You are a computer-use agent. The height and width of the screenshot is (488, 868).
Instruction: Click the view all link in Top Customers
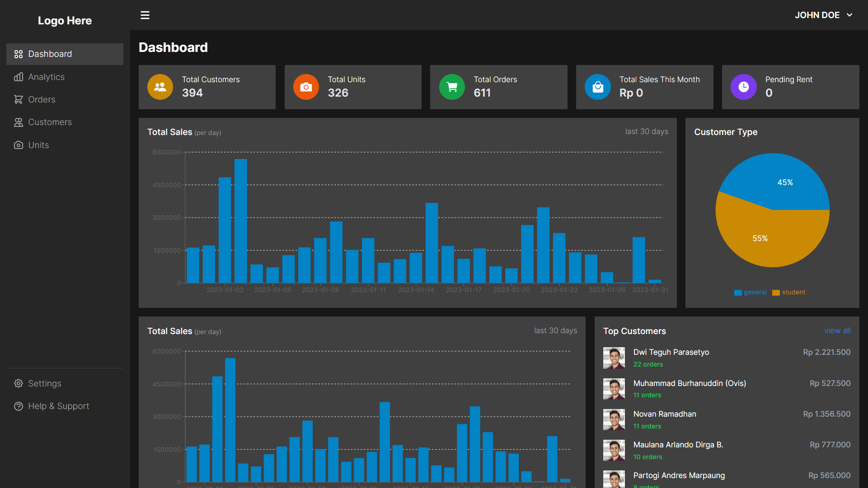coord(837,331)
